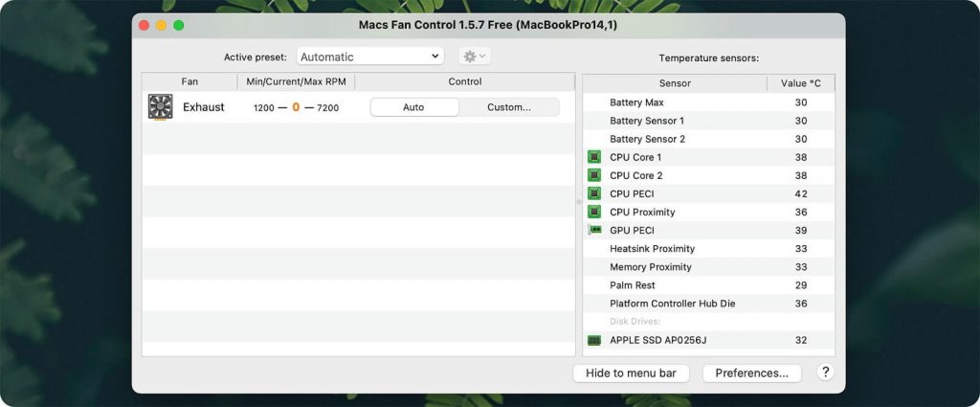Click the APPLE SSD value 32
The image size is (980, 407).
pyautogui.click(x=801, y=340)
